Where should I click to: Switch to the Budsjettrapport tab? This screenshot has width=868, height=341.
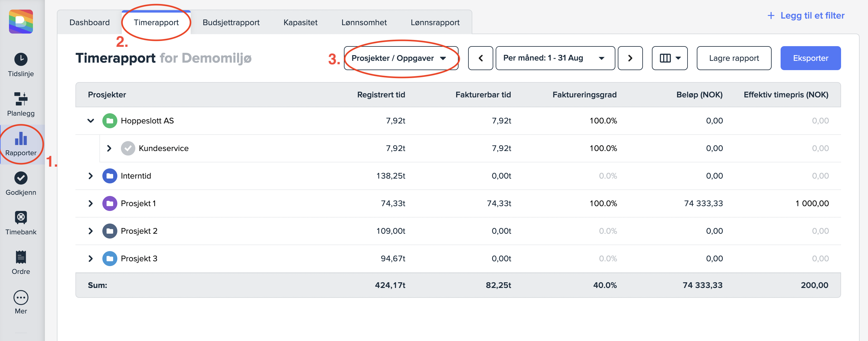pos(231,22)
